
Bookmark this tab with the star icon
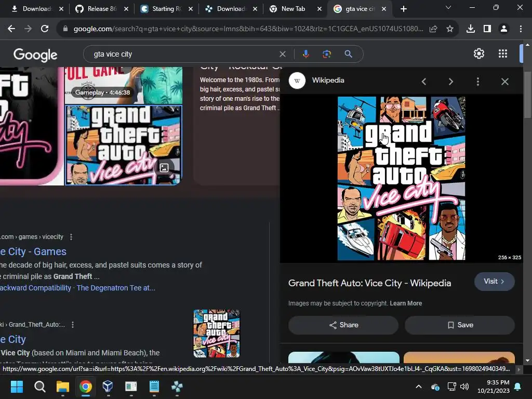[x=450, y=29]
